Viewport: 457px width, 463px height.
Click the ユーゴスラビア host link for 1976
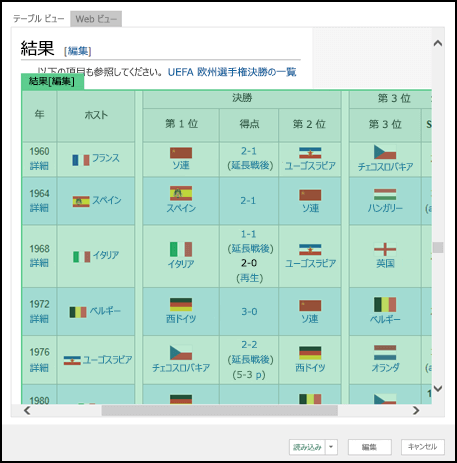(x=107, y=360)
